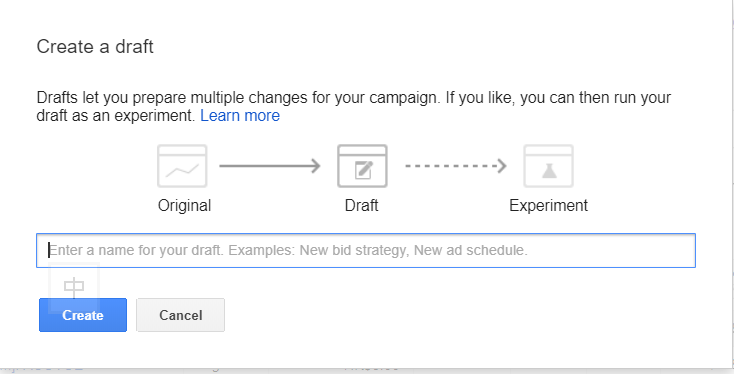The image size is (734, 374).
Task: Click the solid arrow pointing toward Draft
Action: pyautogui.click(x=270, y=166)
